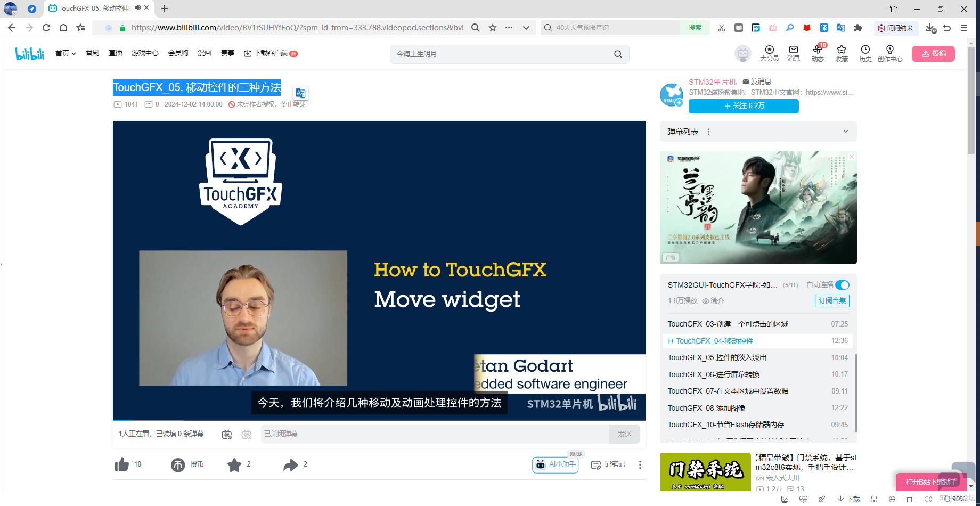The height and width of the screenshot is (506, 980).
Task: Click the share arrow icon
Action: (290, 465)
